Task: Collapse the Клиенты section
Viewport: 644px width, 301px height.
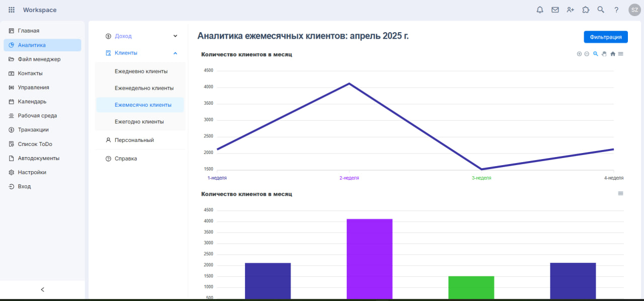Action: (175, 53)
